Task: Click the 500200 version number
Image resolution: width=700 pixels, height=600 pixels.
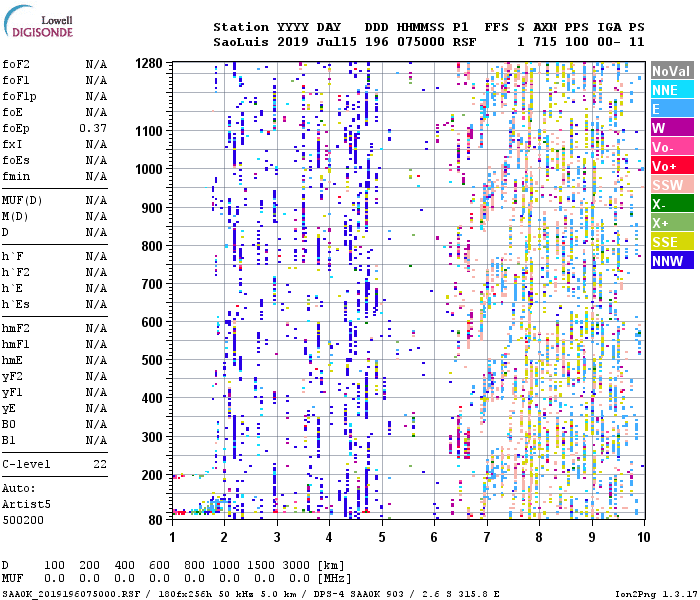Action: pos(23,520)
